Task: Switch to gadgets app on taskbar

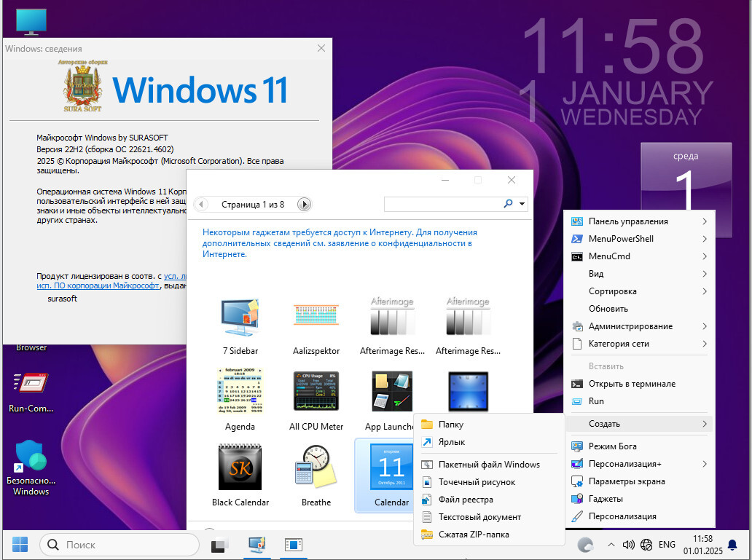Action: tap(257, 545)
